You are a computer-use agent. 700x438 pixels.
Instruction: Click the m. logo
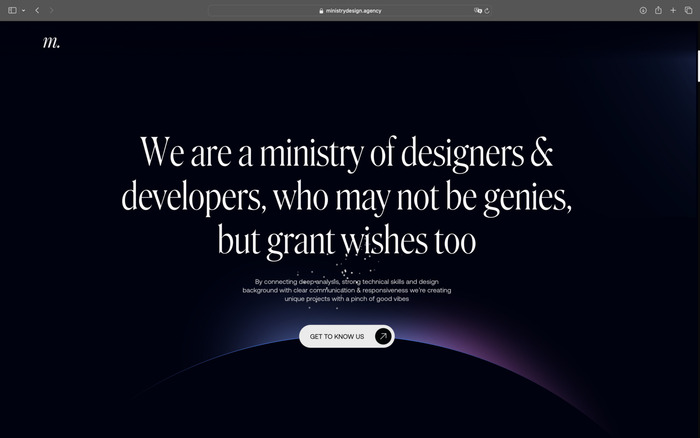coord(51,42)
